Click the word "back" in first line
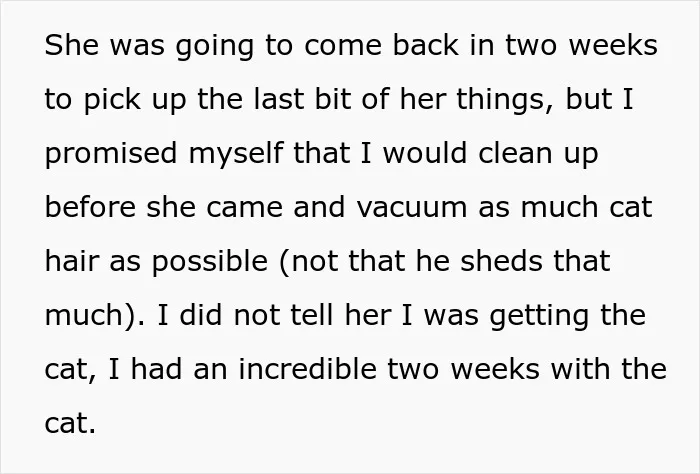The height and width of the screenshot is (474, 700). (425, 45)
